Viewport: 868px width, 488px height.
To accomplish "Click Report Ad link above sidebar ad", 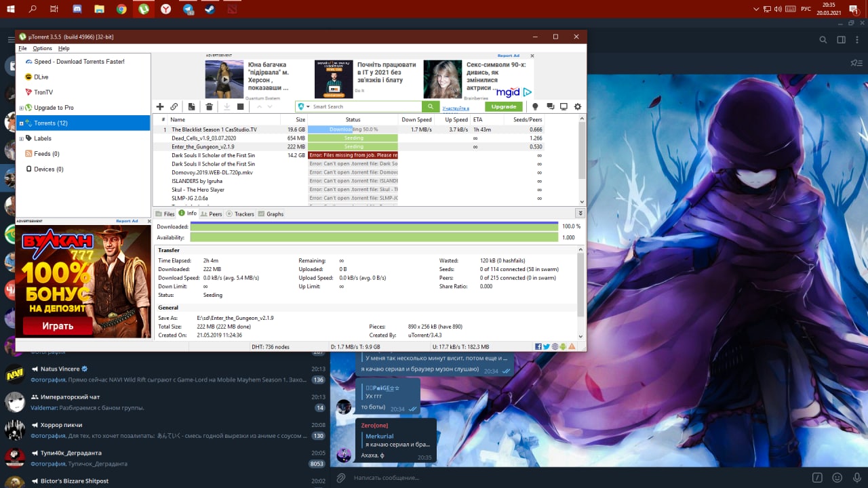I will (127, 221).
